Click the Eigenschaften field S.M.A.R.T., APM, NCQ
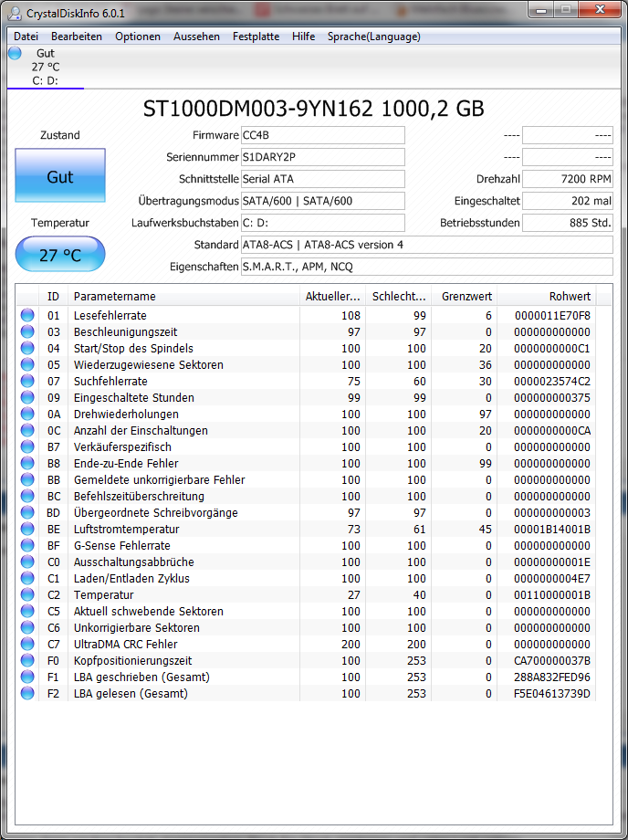Image resolution: width=628 pixels, height=840 pixels. pos(426,267)
